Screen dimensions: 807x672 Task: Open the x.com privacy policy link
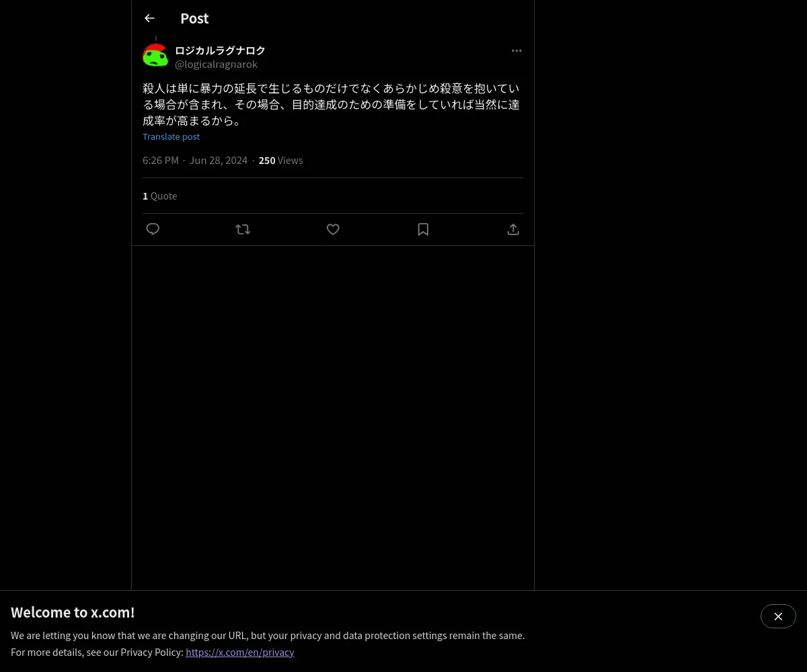[x=240, y=652]
